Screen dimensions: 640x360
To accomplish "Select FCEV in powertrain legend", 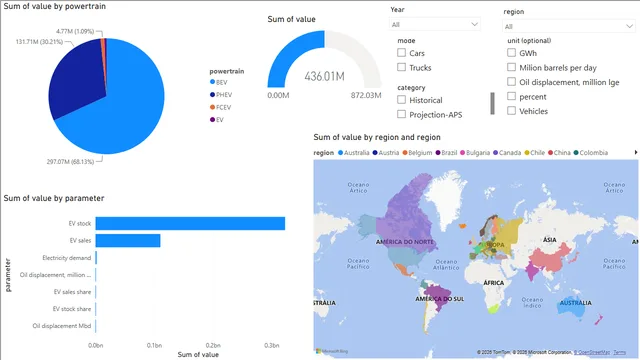I will (220, 107).
